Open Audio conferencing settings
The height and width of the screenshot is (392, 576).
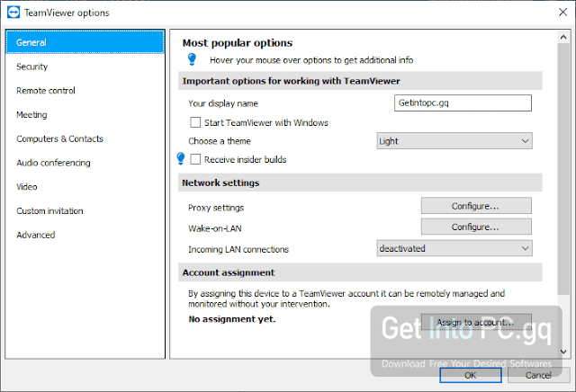85,163
